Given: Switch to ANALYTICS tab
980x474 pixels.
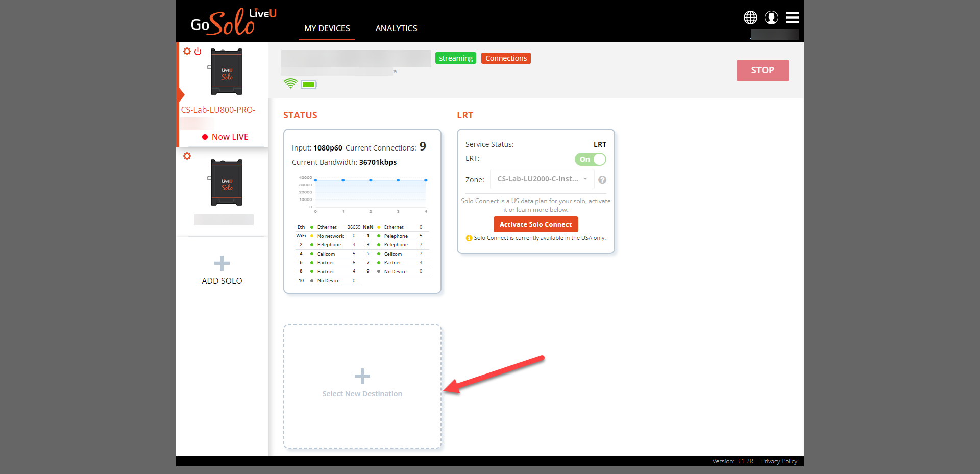Looking at the screenshot, I should click(x=396, y=28).
